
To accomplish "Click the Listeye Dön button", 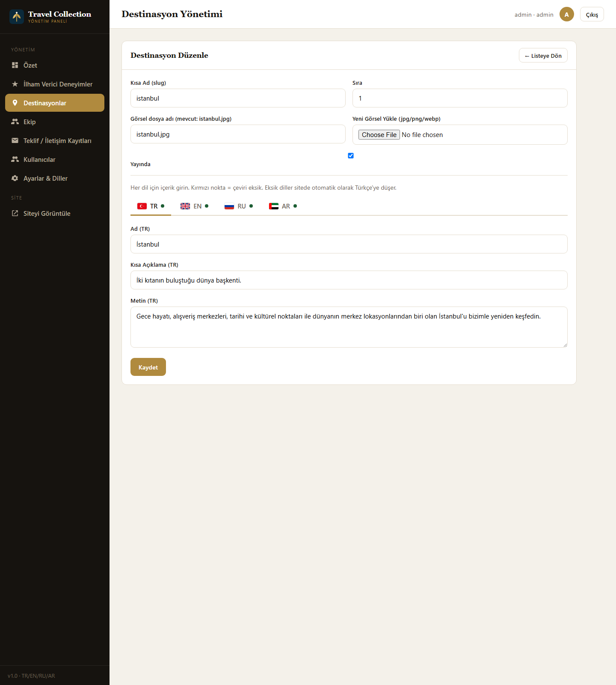I will pos(543,56).
